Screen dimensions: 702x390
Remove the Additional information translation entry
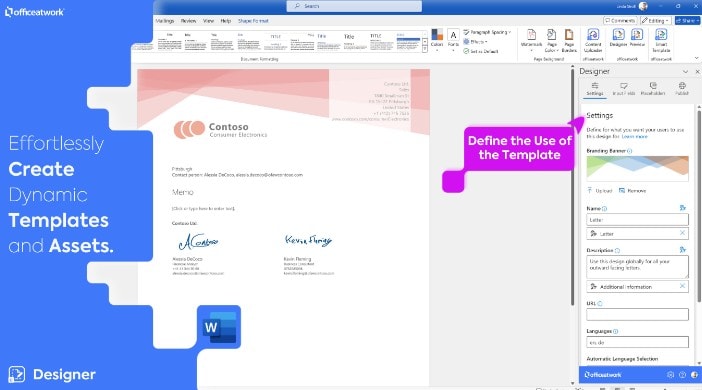coord(682,286)
